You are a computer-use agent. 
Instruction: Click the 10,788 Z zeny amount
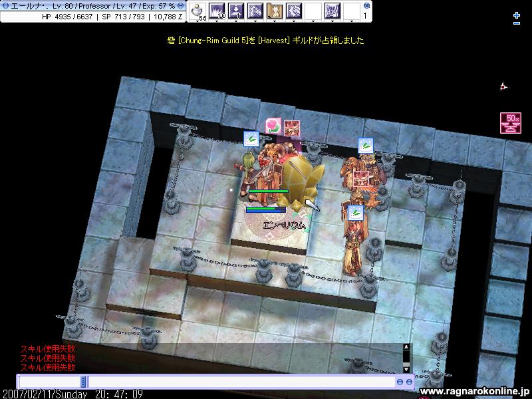click(x=168, y=17)
